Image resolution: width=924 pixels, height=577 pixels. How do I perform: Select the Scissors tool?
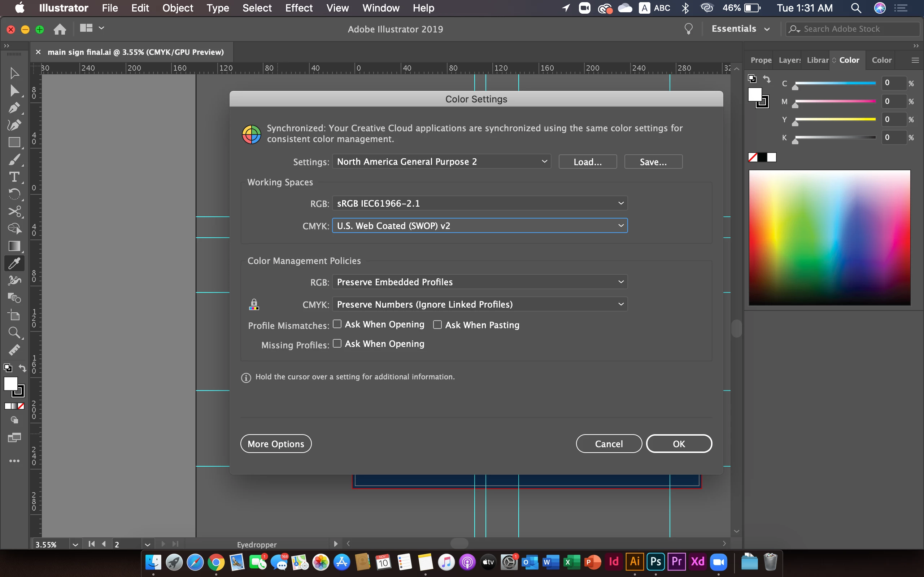click(x=14, y=211)
